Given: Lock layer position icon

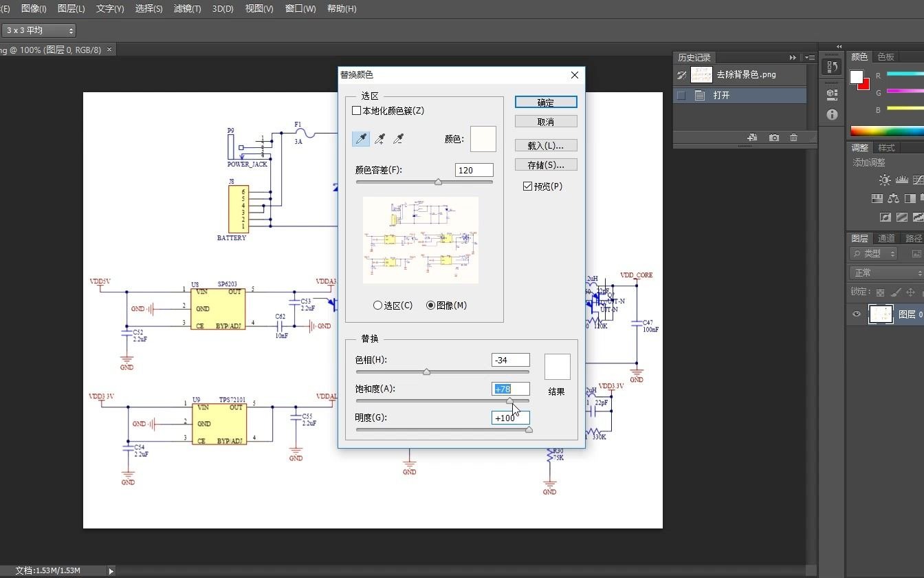Looking at the screenshot, I should click(910, 292).
